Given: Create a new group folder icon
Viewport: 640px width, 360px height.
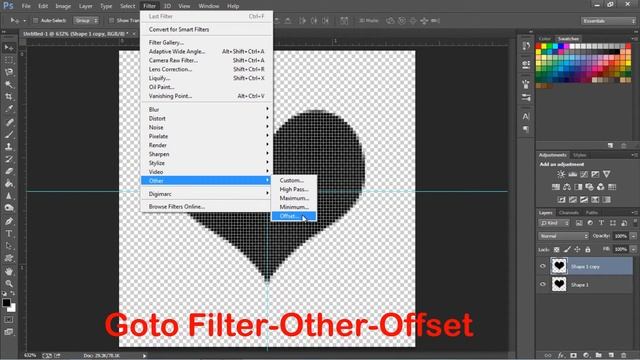Looking at the screenshot, I should (598, 356).
